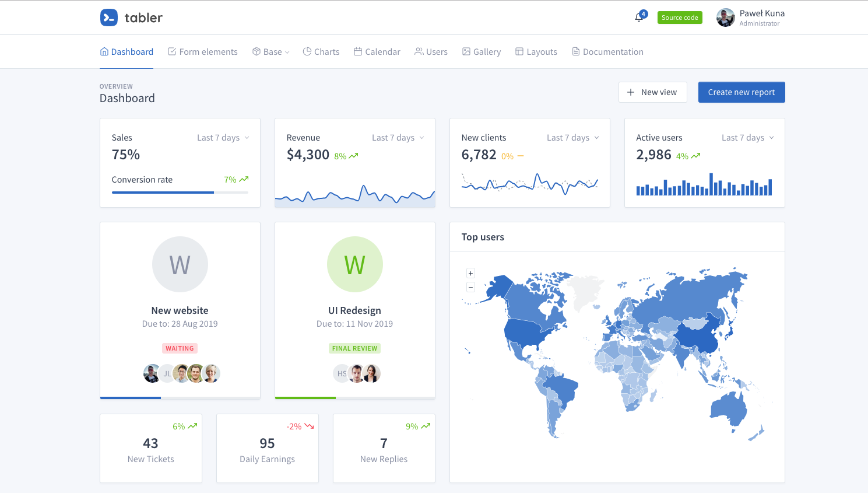The width and height of the screenshot is (868, 493).
Task: Select the HS member avatar
Action: 340,373
